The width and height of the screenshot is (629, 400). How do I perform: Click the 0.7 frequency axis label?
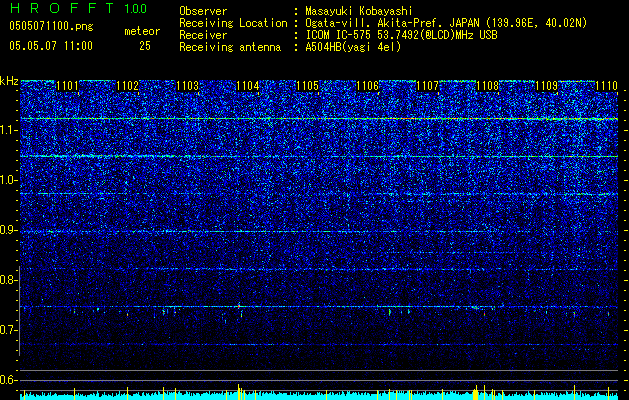[x=8, y=330]
